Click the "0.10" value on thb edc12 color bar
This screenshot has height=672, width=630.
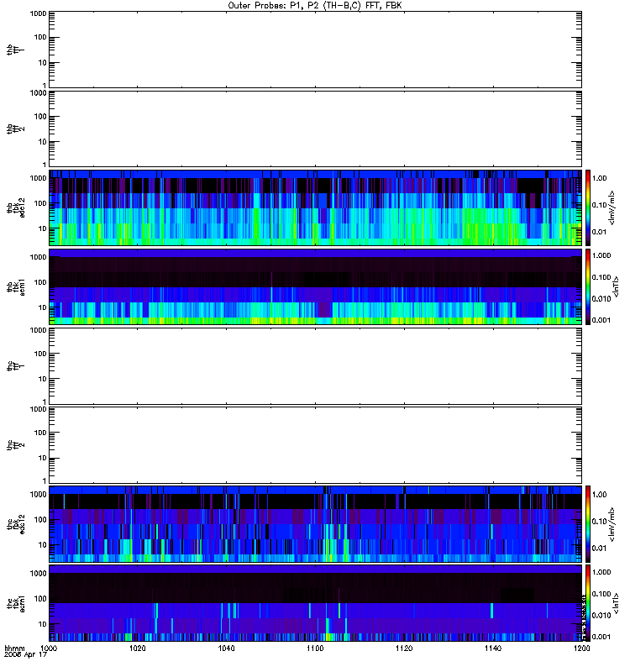click(x=599, y=205)
